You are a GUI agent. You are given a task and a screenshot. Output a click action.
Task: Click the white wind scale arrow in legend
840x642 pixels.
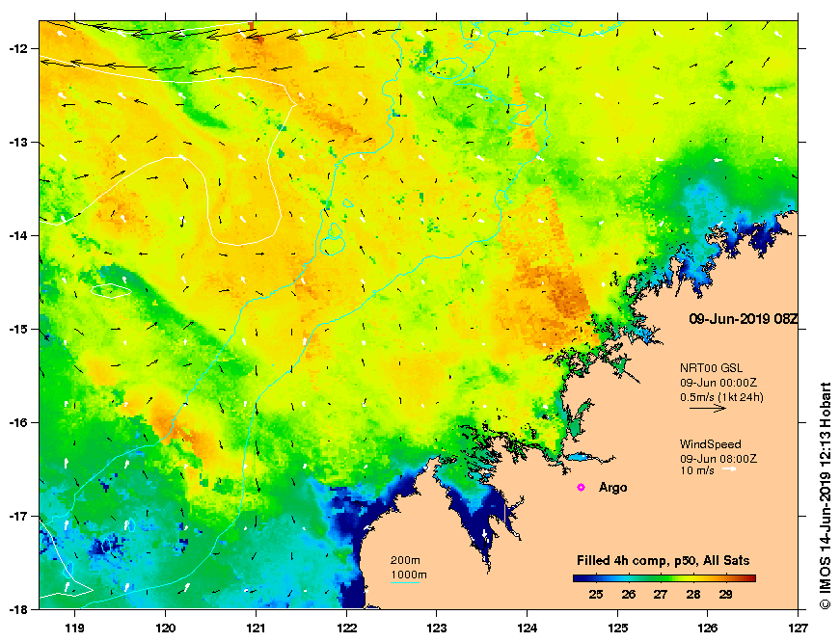point(729,469)
